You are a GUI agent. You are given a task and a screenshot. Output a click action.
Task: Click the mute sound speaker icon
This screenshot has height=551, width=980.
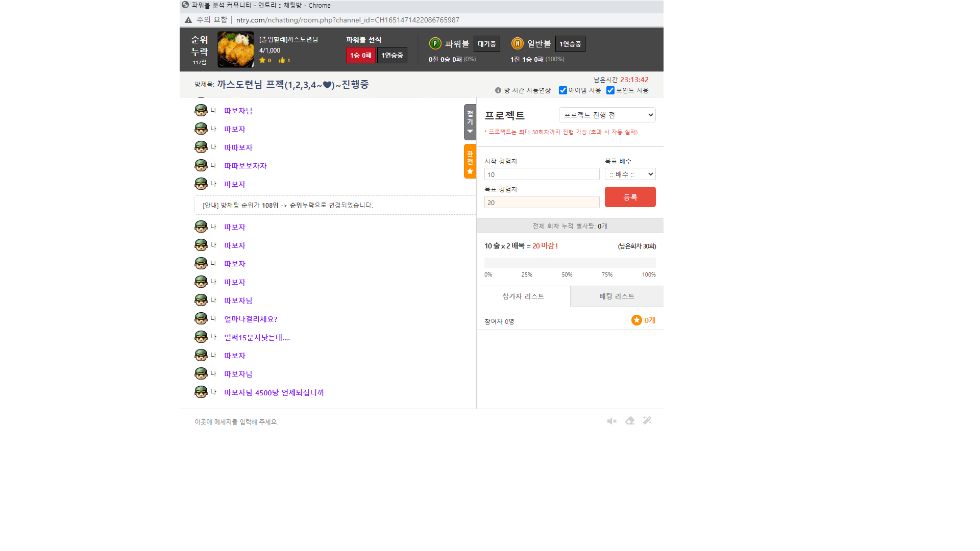(611, 421)
